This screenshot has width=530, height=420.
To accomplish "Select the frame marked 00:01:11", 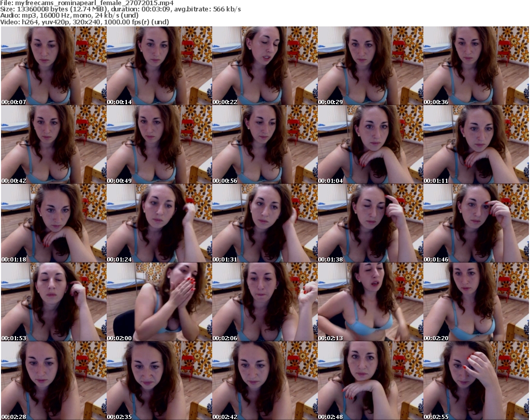I will pos(476,144).
